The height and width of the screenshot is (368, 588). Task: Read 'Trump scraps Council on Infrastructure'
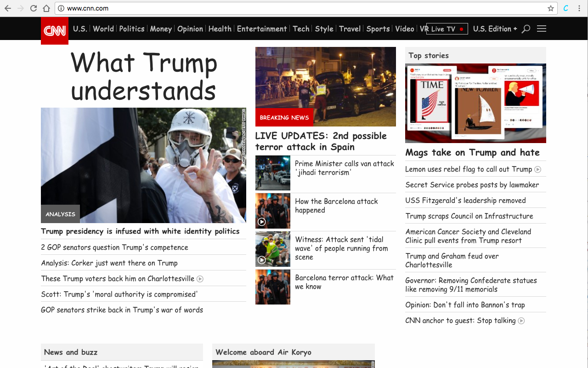[469, 216]
